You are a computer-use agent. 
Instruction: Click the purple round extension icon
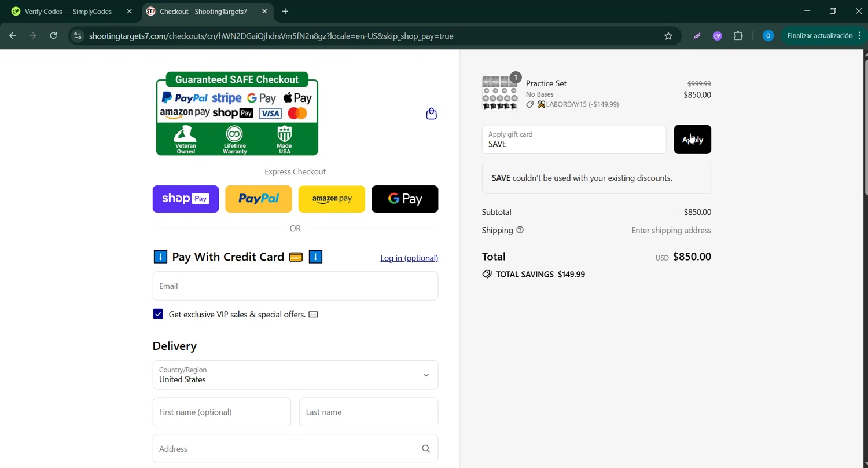click(x=718, y=36)
